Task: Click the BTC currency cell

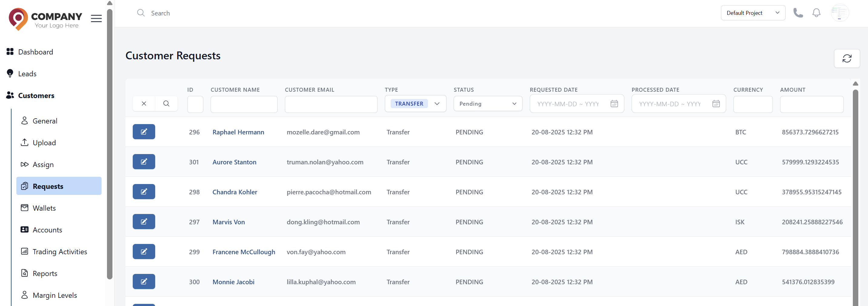Action: pos(740,132)
